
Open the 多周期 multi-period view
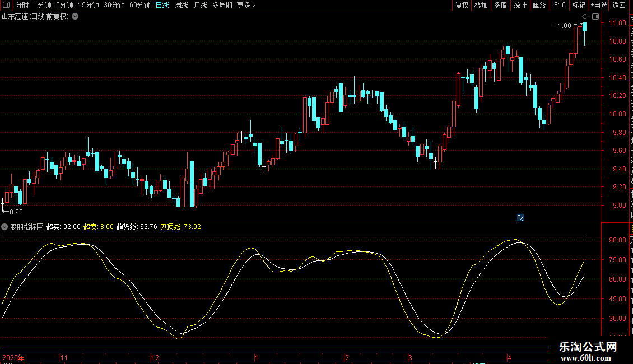222,5
